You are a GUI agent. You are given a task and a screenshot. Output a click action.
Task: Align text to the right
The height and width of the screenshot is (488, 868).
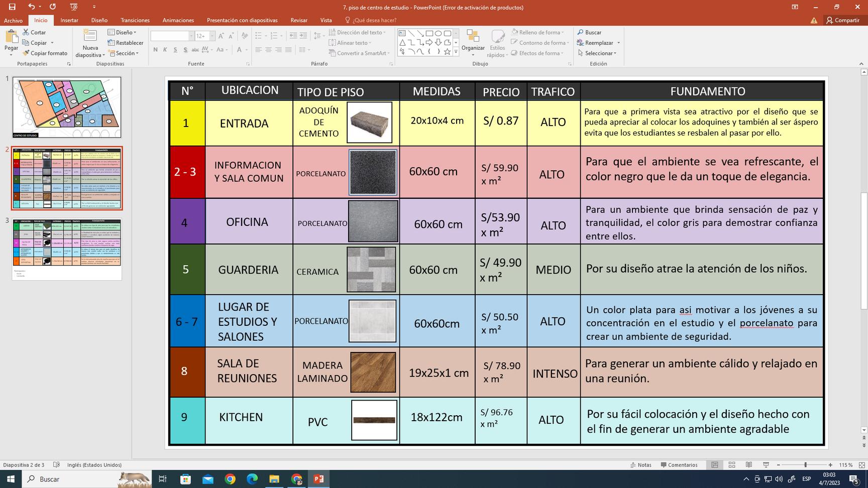click(278, 50)
